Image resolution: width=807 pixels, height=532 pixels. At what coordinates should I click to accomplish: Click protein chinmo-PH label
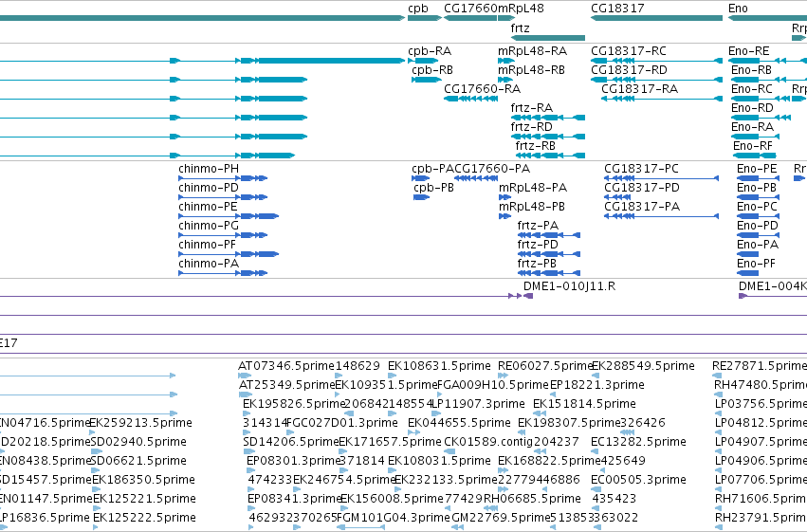(x=209, y=169)
